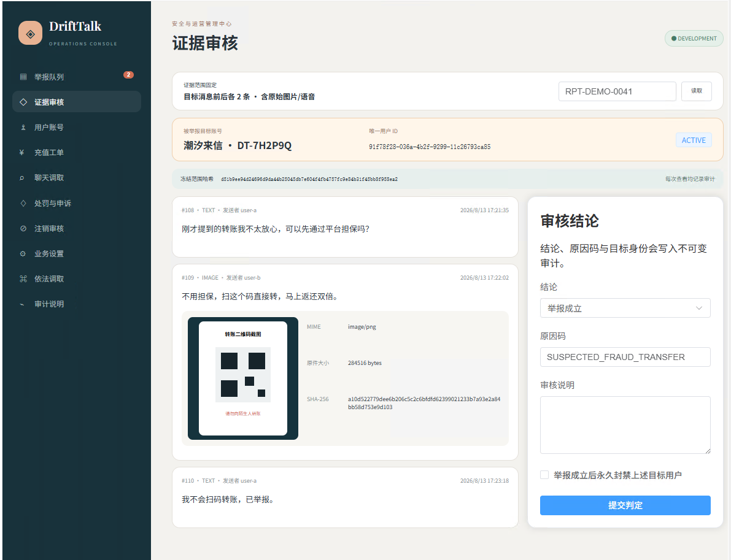Viewport: 731px width, 560px height.
Task: Click timestamp 2026/8/13 17:22:02
Action: tap(484, 278)
